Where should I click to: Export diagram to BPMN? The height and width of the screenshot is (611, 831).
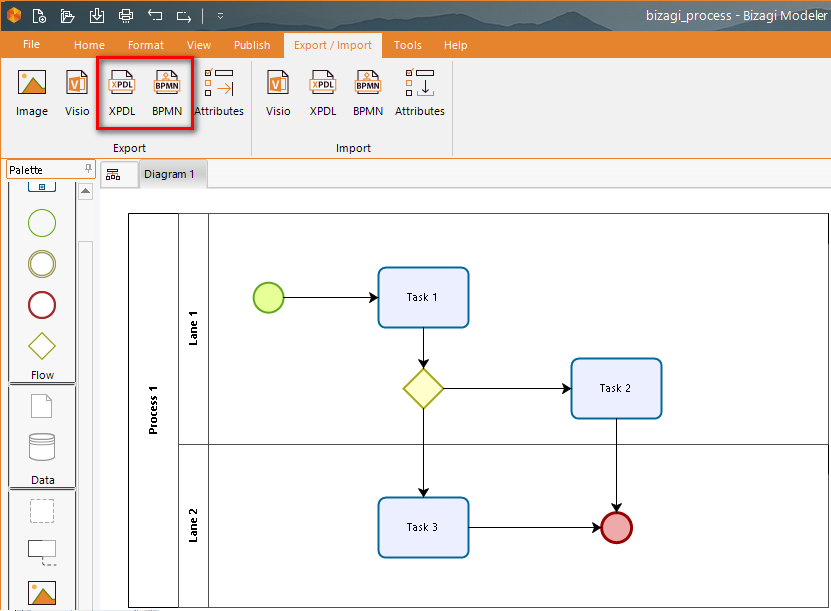click(167, 92)
